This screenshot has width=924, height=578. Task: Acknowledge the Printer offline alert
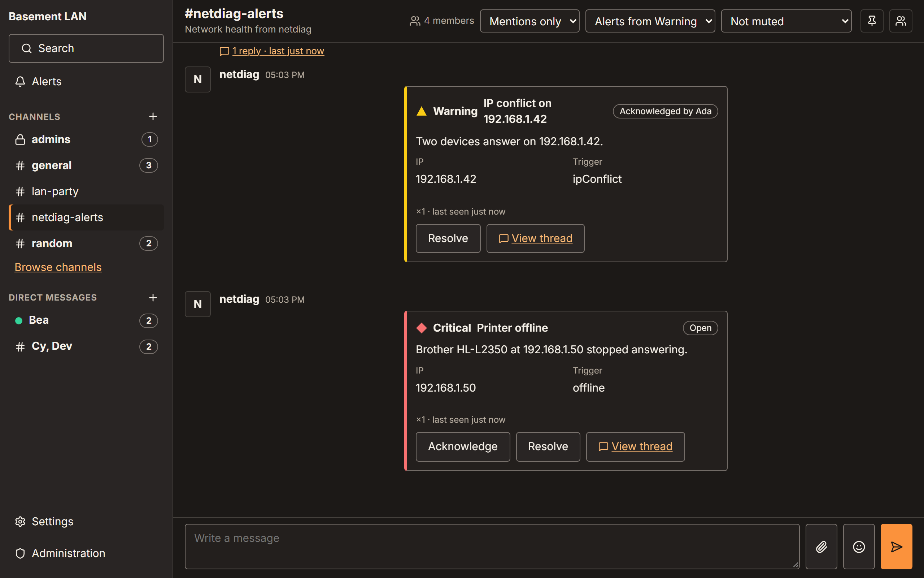click(463, 447)
